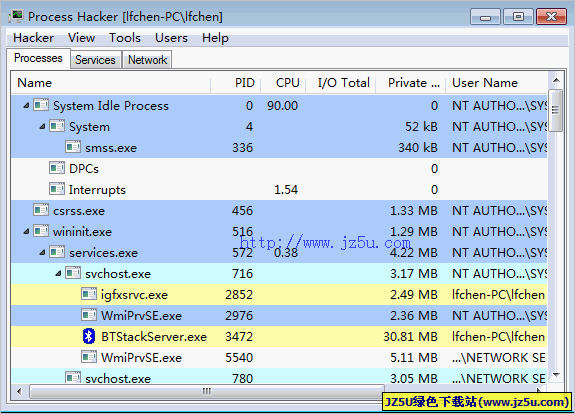Open the Tools menu
The height and width of the screenshot is (414, 575).
pos(125,38)
